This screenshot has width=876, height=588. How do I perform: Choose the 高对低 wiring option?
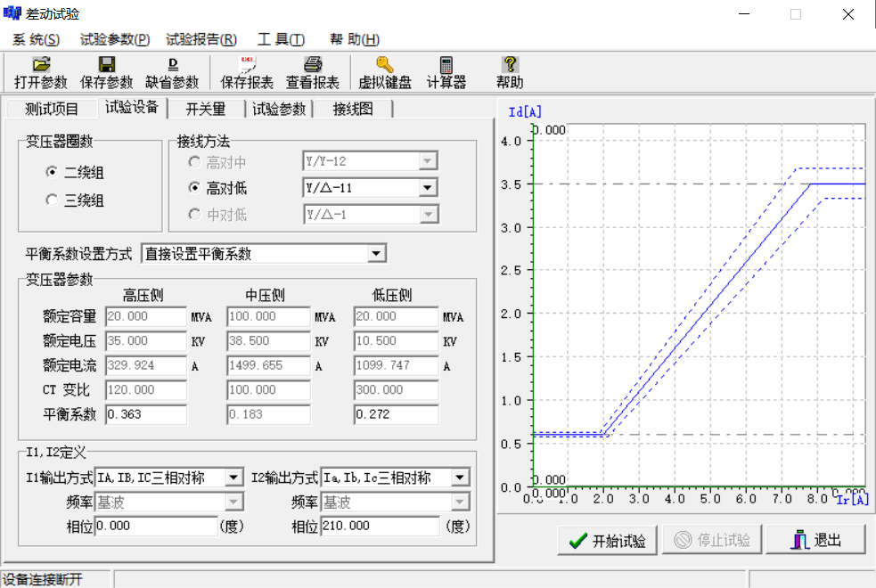(193, 187)
